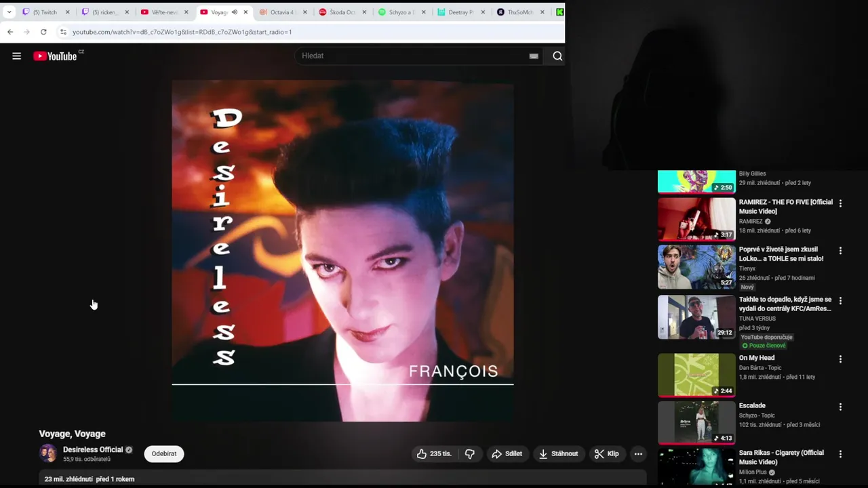
Task: Close the Voyage YouTube tab
Action: (245, 12)
